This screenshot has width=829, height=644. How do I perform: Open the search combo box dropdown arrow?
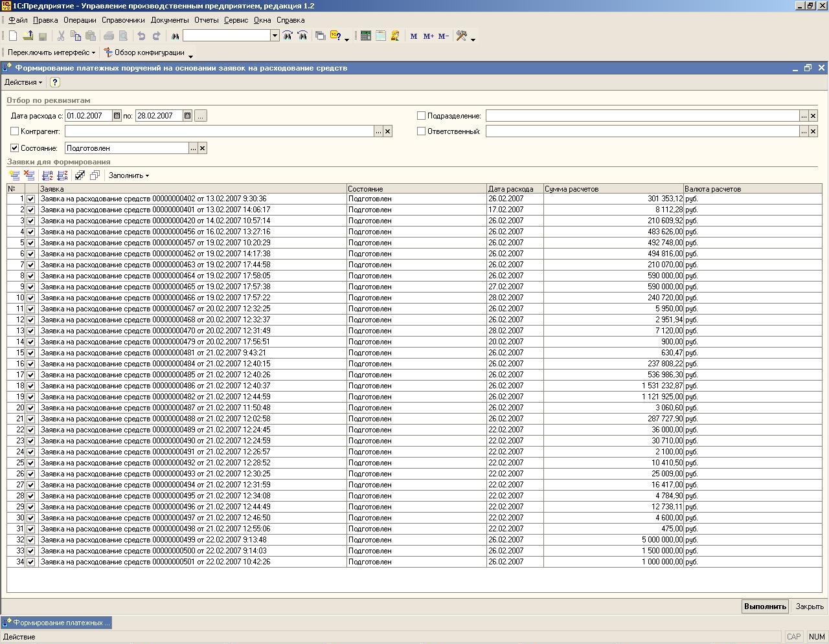[x=275, y=36]
